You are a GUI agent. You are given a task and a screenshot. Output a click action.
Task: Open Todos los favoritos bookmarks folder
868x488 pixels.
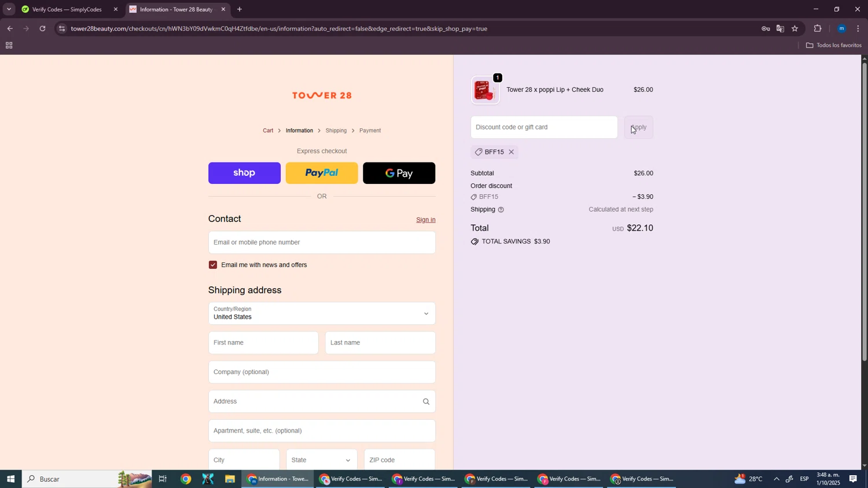point(834,46)
